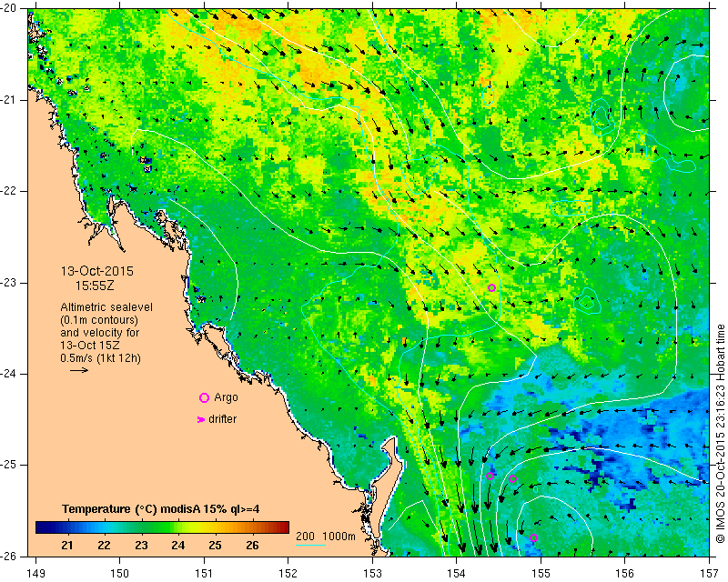Select the Argo marker at 25.1°S, 154.7°E
The image size is (728, 582).
[512, 479]
